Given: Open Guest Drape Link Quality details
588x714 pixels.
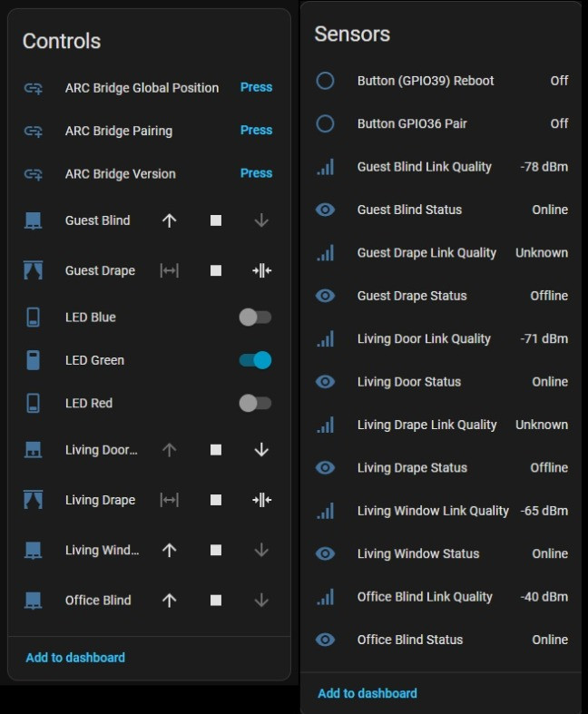Looking at the screenshot, I should pyautogui.click(x=442, y=253).
